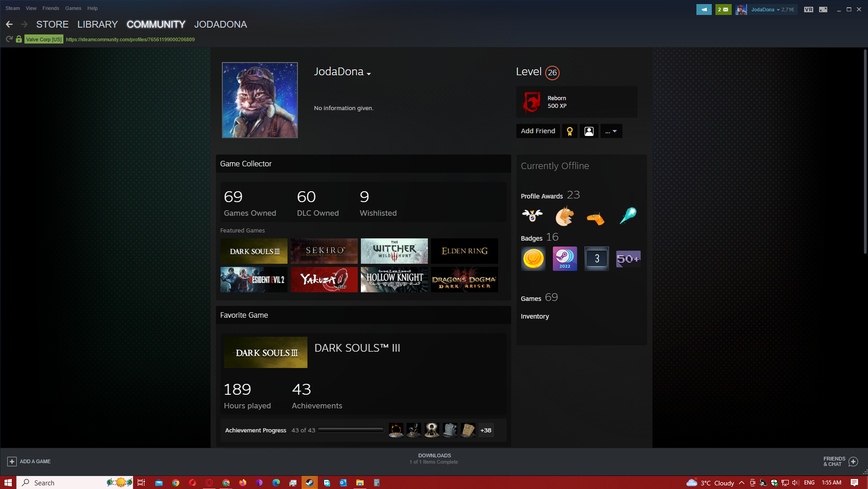Click the Windows Search box
868x489 pixels.
point(75,483)
